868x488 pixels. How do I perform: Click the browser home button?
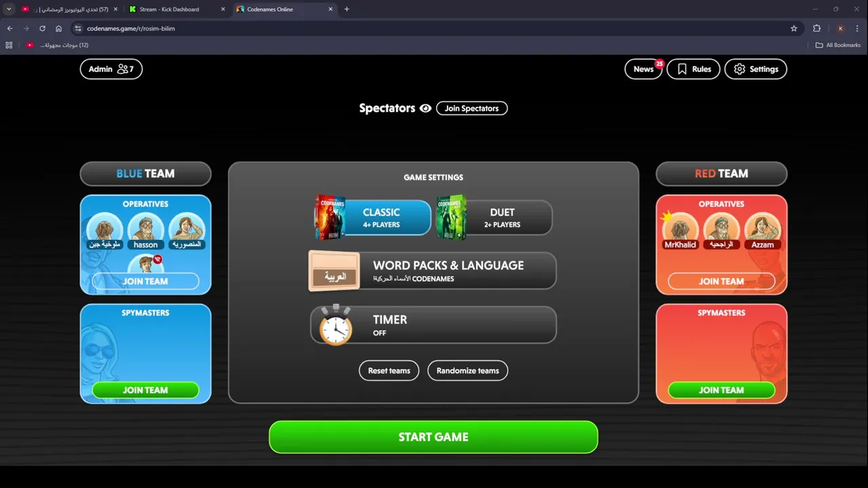(x=58, y=28)
